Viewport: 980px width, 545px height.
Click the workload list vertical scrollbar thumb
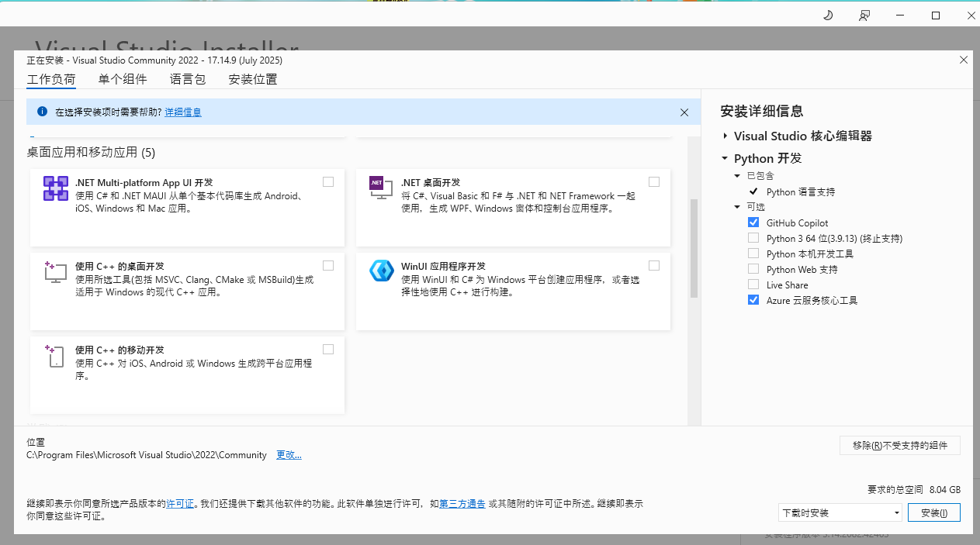694,248
